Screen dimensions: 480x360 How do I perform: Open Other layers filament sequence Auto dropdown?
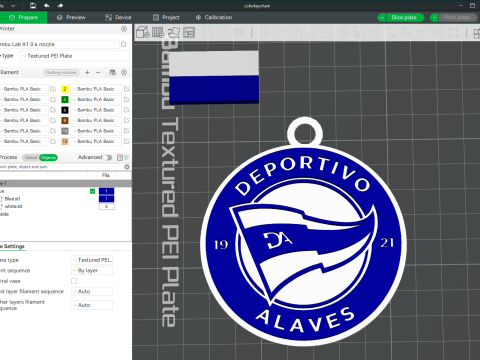92,305
